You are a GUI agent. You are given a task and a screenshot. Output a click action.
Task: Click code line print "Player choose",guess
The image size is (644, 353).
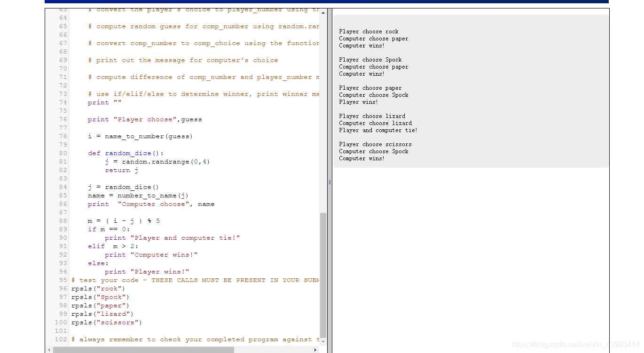(x=145, y=119)
